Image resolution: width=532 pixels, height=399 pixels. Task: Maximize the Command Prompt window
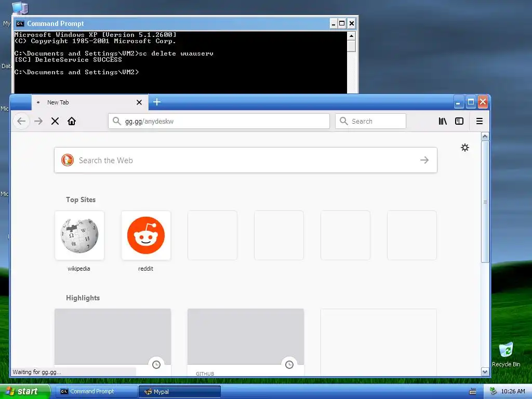[x=342, y=23]
